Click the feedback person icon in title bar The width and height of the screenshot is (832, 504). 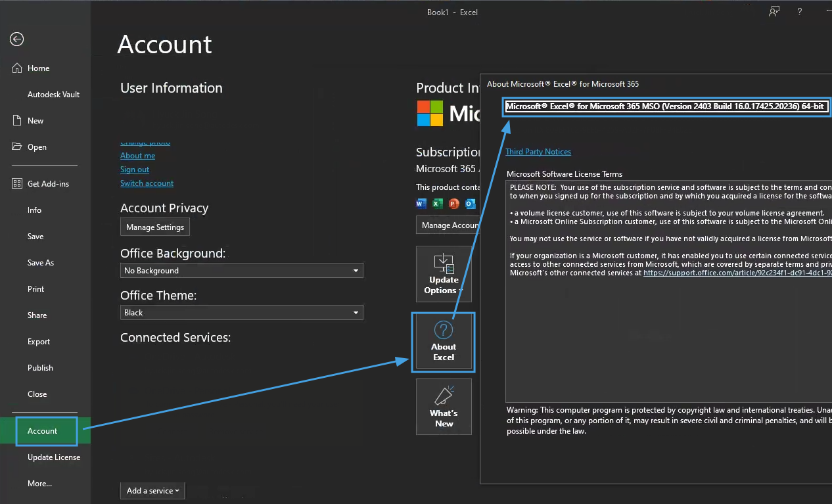point(774,11)
